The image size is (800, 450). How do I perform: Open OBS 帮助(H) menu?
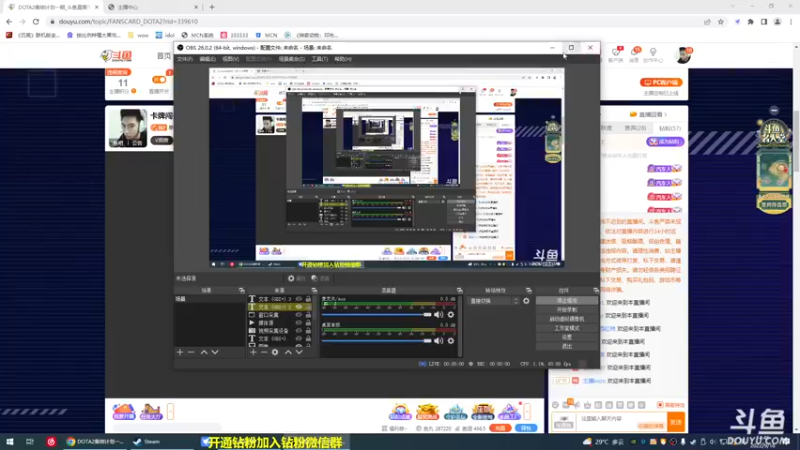343,59
